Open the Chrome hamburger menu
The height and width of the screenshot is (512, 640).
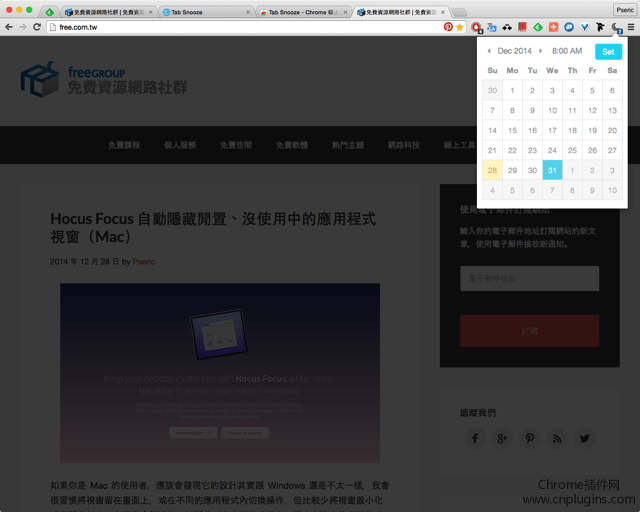click(631, 27)
